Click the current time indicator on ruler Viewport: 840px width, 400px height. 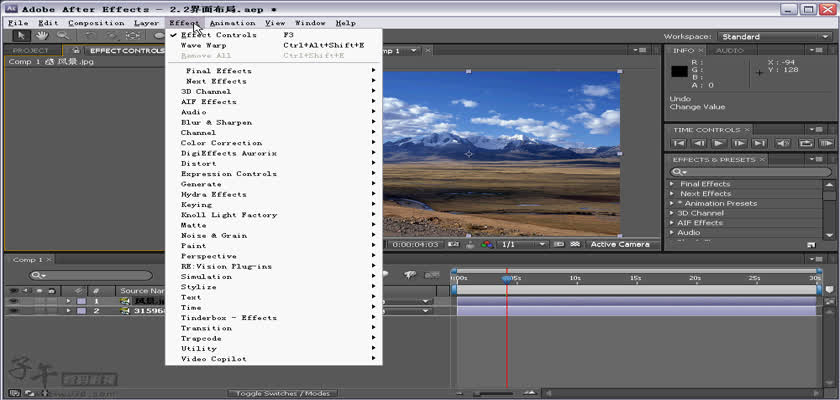click(506, 278)
